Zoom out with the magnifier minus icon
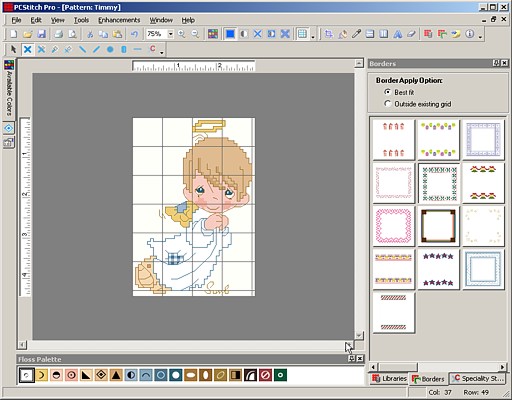512x400 pixels. pyautogui.click(x=195, y=34)
